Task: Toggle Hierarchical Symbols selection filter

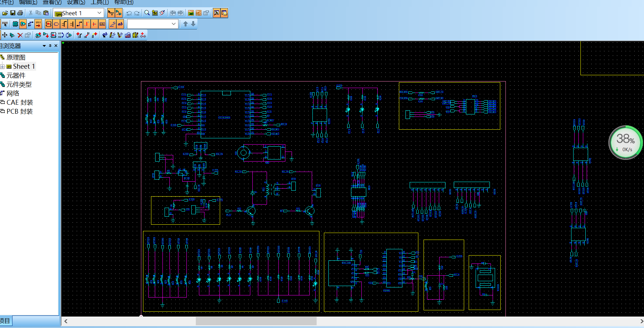Action: point(49,24)
